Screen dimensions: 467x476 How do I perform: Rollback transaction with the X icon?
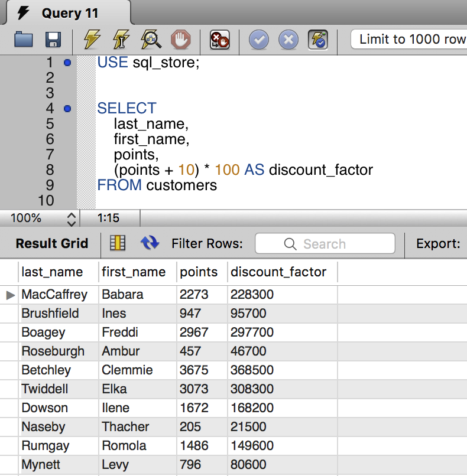coord(288,40)
